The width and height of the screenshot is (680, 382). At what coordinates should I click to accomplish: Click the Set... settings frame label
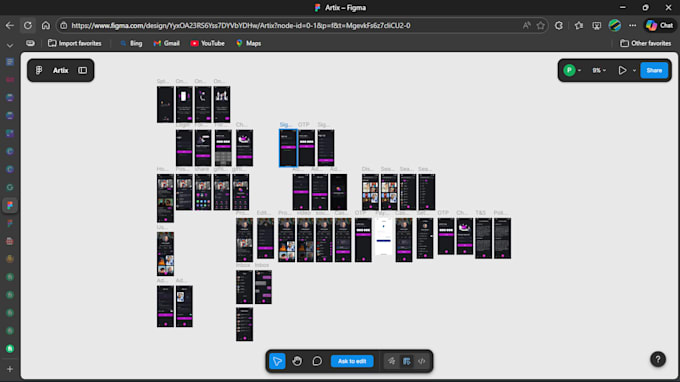[422, 213]
